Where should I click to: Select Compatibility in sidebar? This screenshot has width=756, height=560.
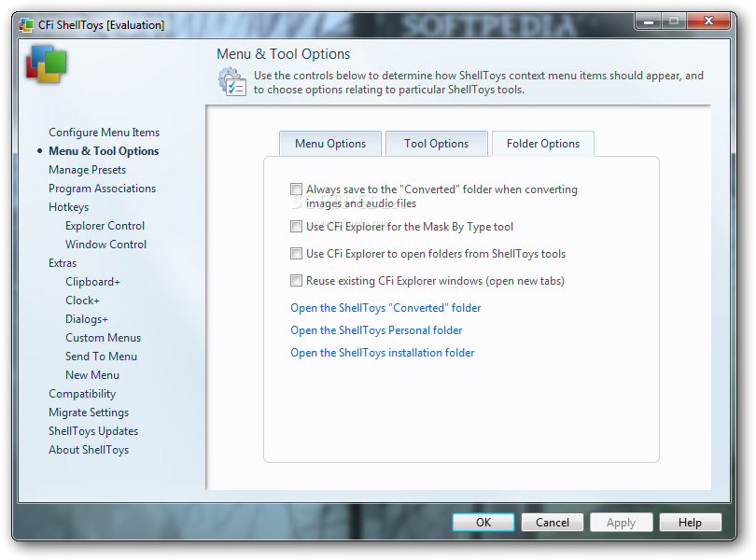pyautogui.click(x=82, y=394)
